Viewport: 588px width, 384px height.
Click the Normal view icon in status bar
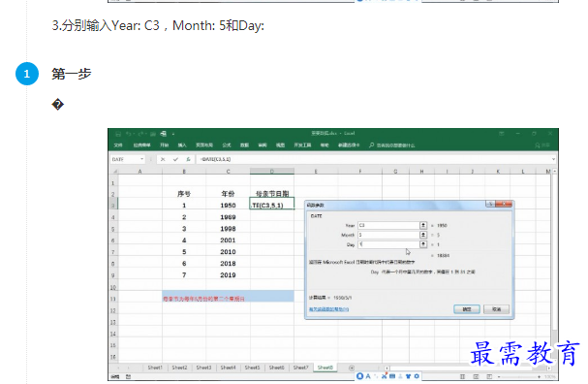click(x=462, y=376)
